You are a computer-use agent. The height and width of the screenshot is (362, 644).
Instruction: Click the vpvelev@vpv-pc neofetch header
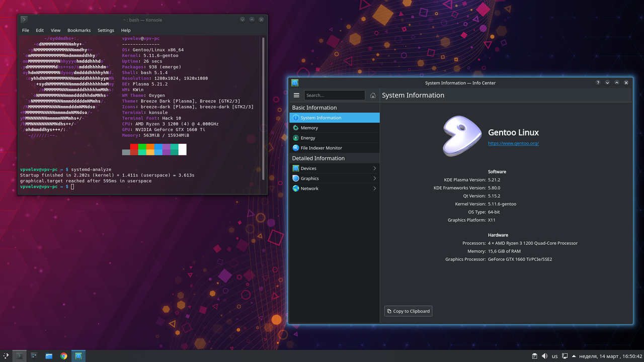[x=141, y=38]
